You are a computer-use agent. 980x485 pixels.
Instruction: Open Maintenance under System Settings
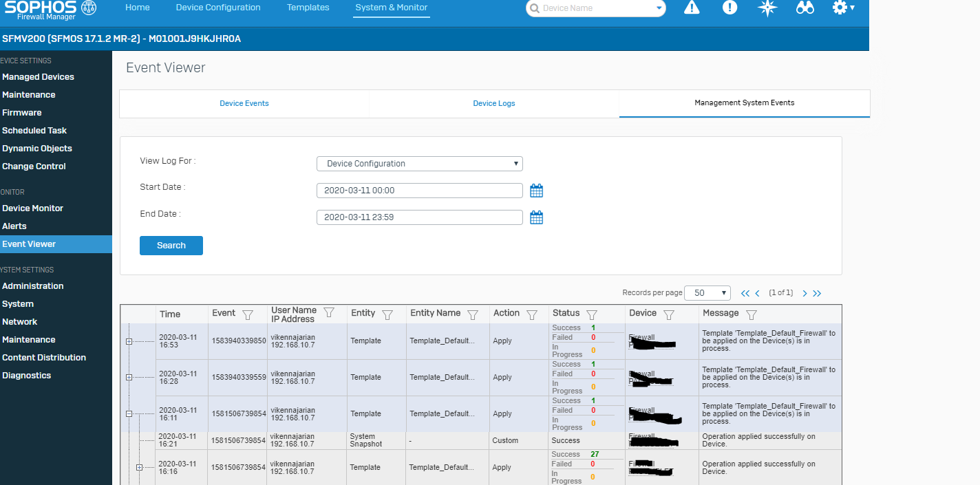coord(29,340)
